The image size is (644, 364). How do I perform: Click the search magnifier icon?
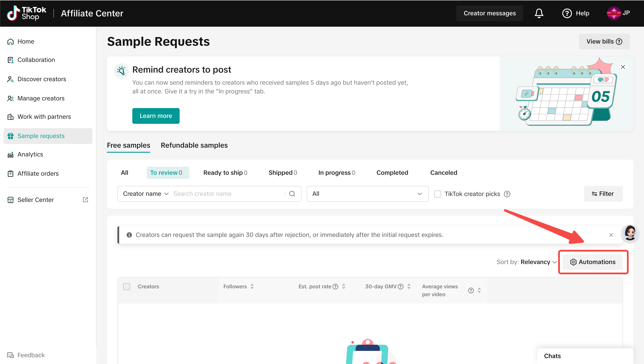coord(292,194)
